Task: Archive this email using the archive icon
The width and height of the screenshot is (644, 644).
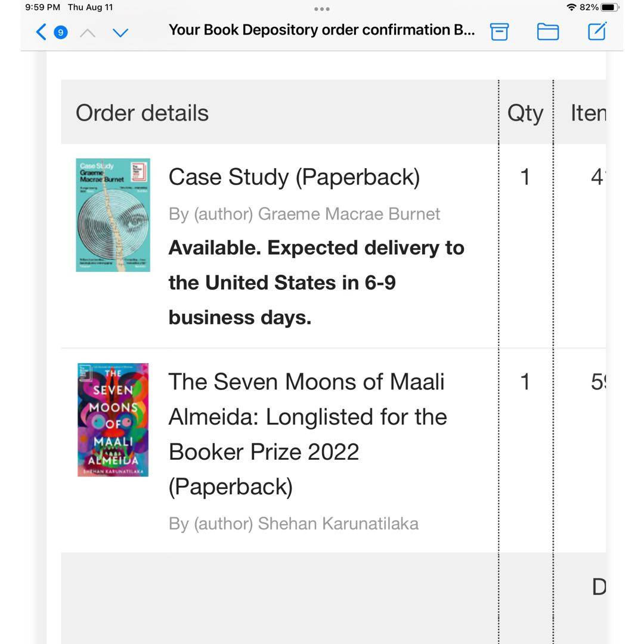Action: pyautogui.click(x=499, y=32)
